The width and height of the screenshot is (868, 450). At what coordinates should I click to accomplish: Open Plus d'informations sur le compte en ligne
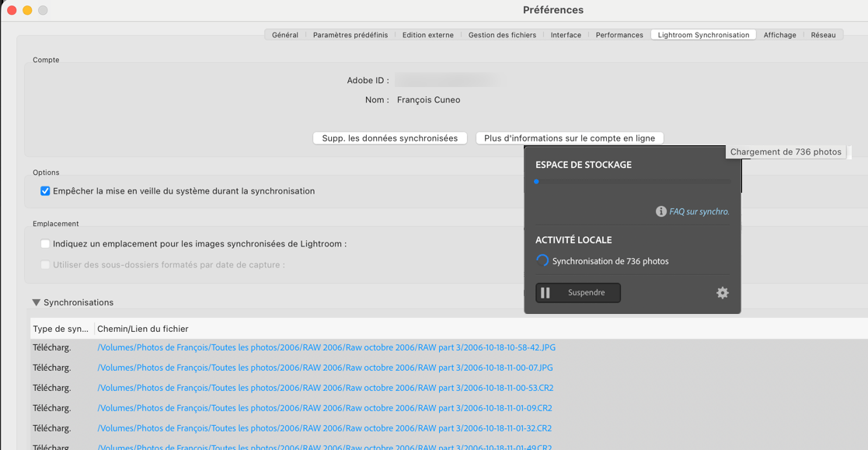569,138
